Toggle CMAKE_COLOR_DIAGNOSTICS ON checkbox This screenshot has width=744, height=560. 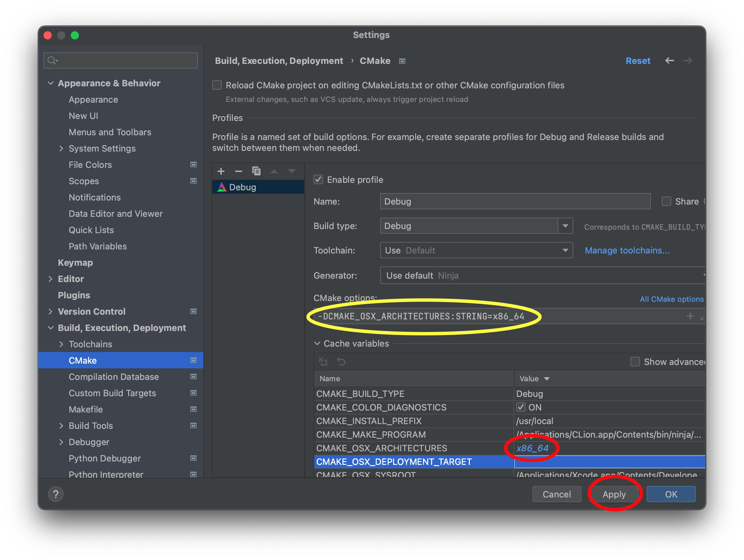point(521,407)
